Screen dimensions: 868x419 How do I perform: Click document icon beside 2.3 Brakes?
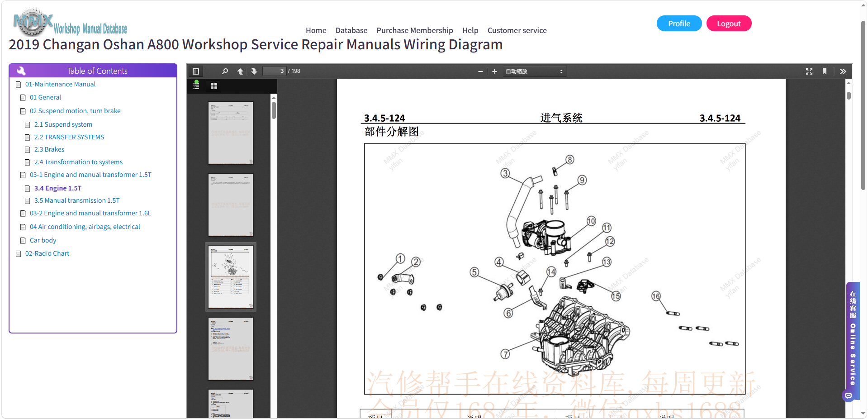(28, 150)
